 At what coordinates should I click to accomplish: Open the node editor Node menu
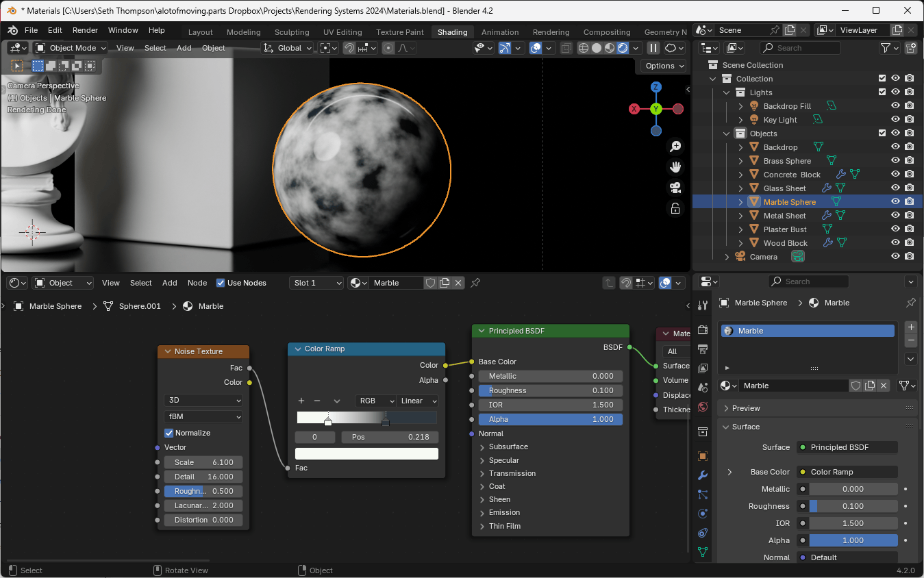[x=197, y=283]
